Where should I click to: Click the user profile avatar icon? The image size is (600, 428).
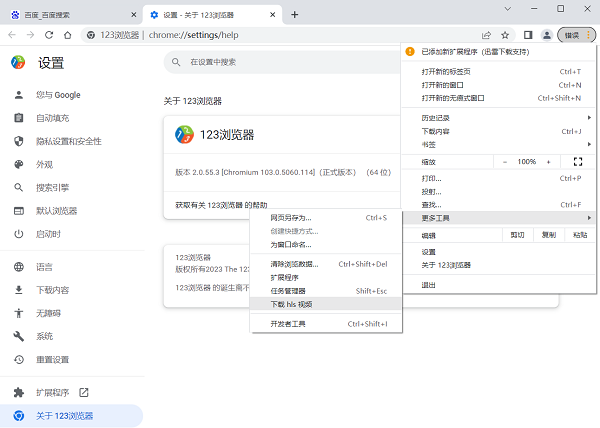546,35
